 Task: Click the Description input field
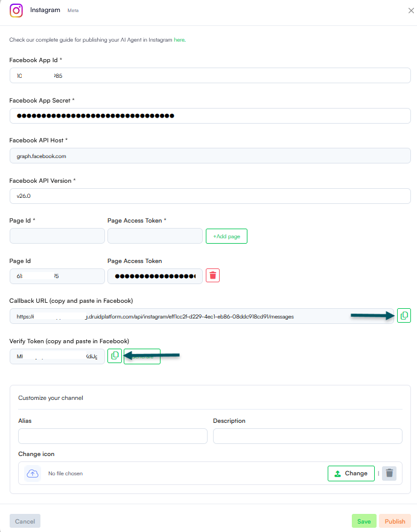tap(308, 436)
